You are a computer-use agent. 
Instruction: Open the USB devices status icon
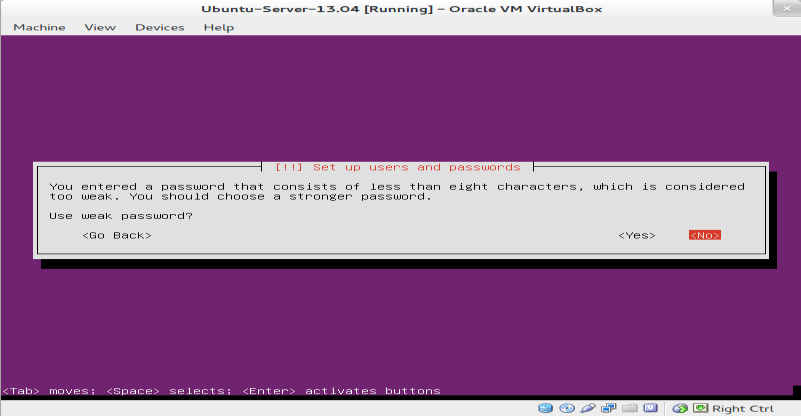coord(588,408)
